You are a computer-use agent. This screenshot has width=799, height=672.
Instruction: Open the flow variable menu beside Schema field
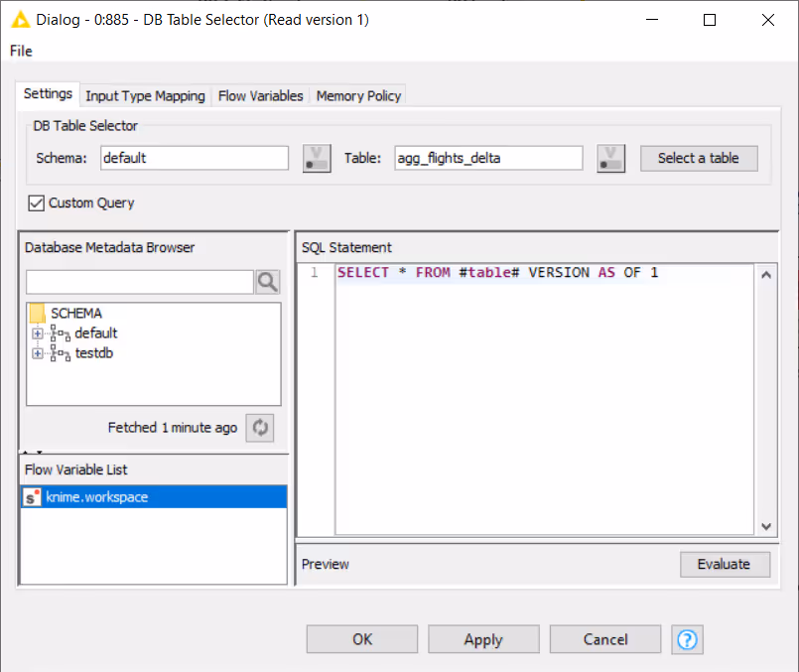316,158
